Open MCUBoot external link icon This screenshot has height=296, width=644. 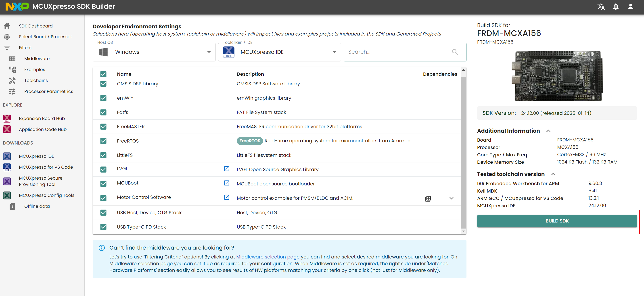point(226,183)
